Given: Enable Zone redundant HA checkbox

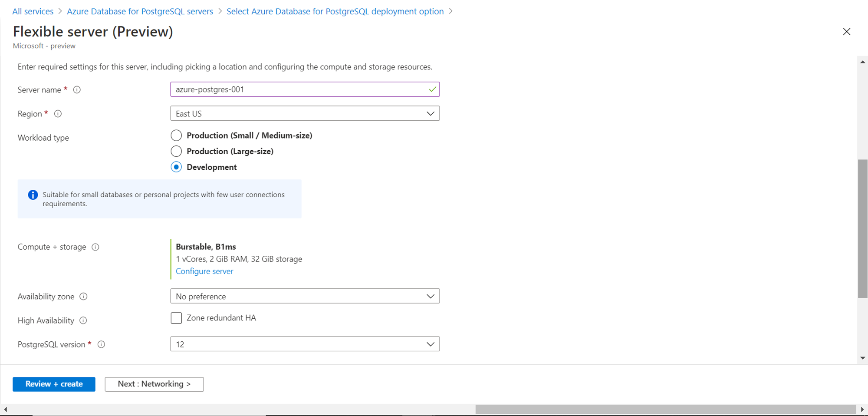Looking at the screenshot, I should pyautogui.click(x=176, y=318).
